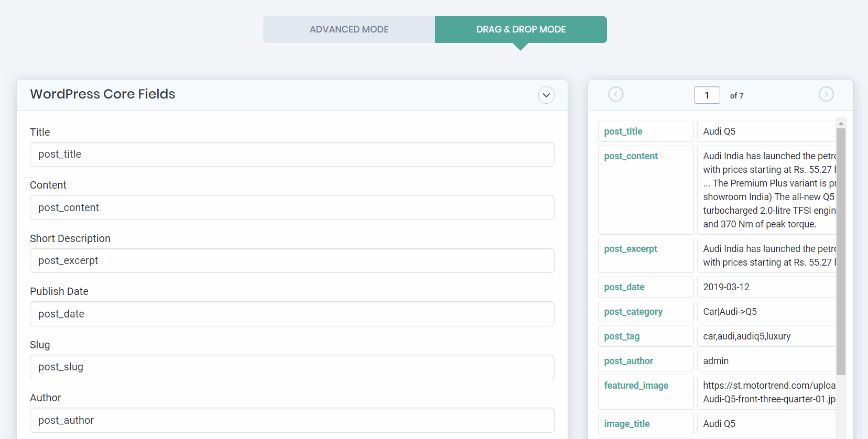Image resolution: width=868 pixels, height=439 pixels.
Task: Select the Drag & Drop Mode tab
Action: coord(520,29)
